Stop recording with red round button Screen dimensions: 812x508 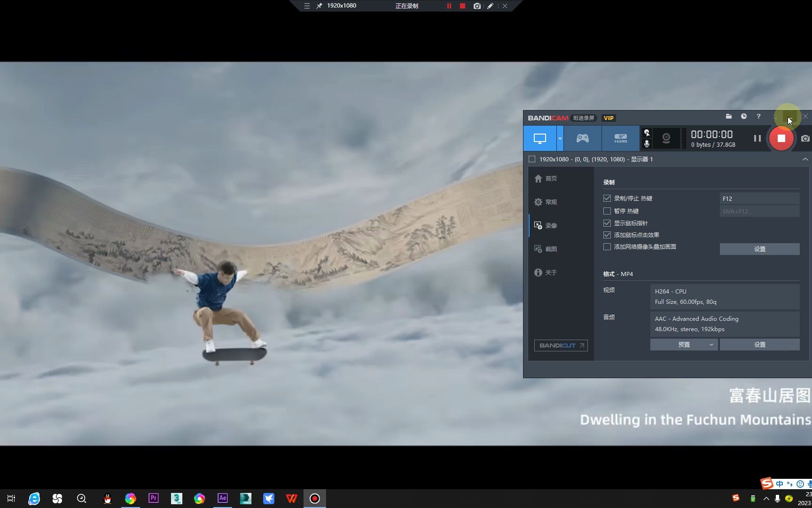point(781,138)
